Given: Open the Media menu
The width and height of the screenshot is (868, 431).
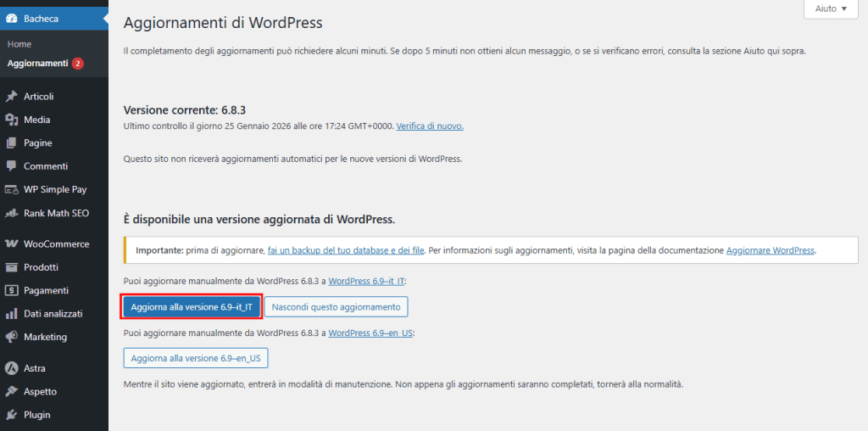Looking at the screenshot, I should [x=54, y=120].
